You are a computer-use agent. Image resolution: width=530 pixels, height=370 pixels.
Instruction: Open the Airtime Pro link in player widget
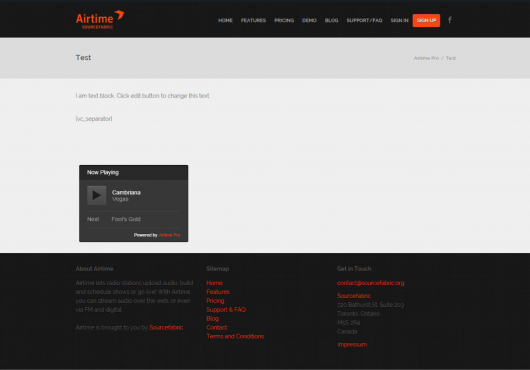(x=169, y=235)
